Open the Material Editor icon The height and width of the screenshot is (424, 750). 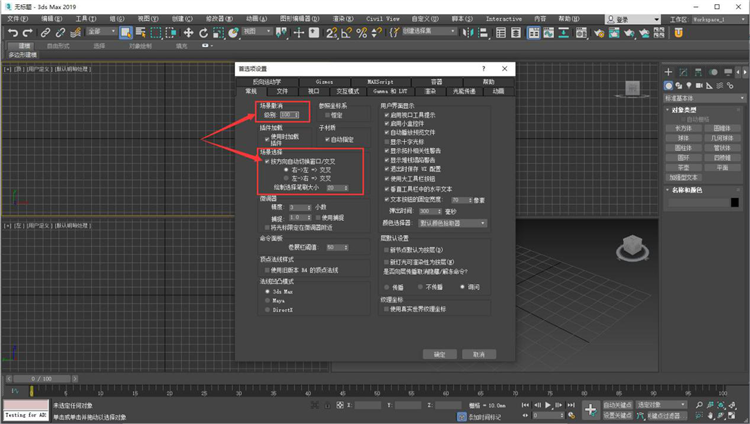(581, 33)
